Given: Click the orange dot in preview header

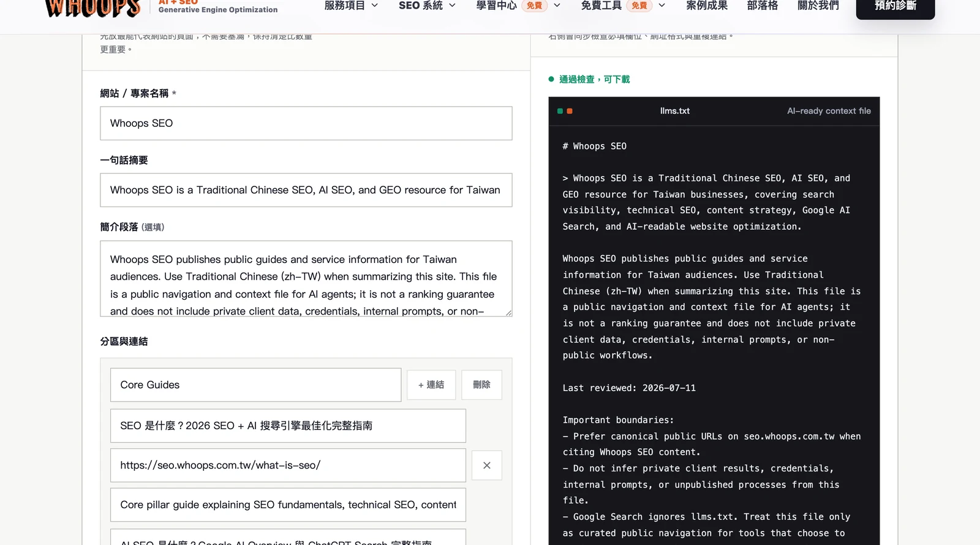Looking at the screenshot, I should [x=570, y=111].
